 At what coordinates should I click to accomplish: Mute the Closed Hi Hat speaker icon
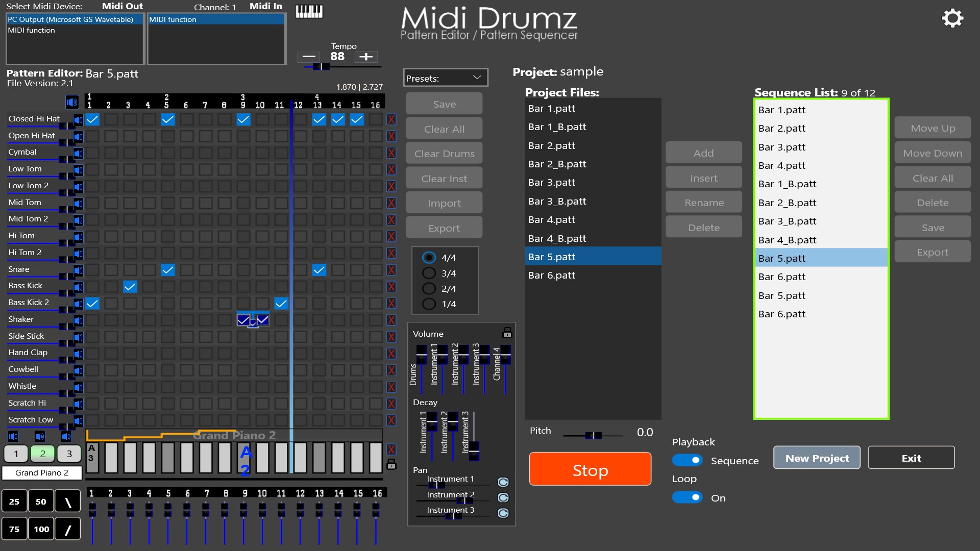[78, 120]
